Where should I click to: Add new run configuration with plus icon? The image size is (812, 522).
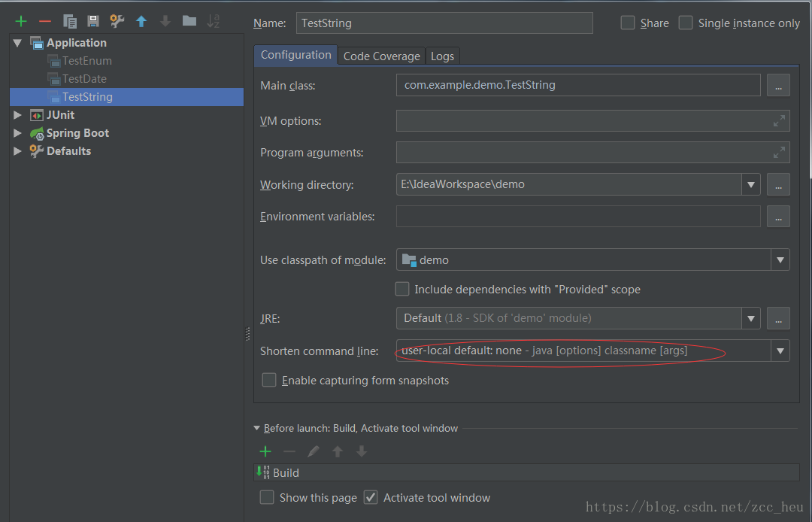tap(21, 21)
